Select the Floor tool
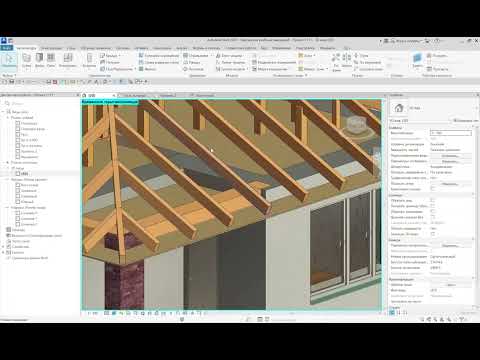This screenshot has width=480, height=360. 117,69
